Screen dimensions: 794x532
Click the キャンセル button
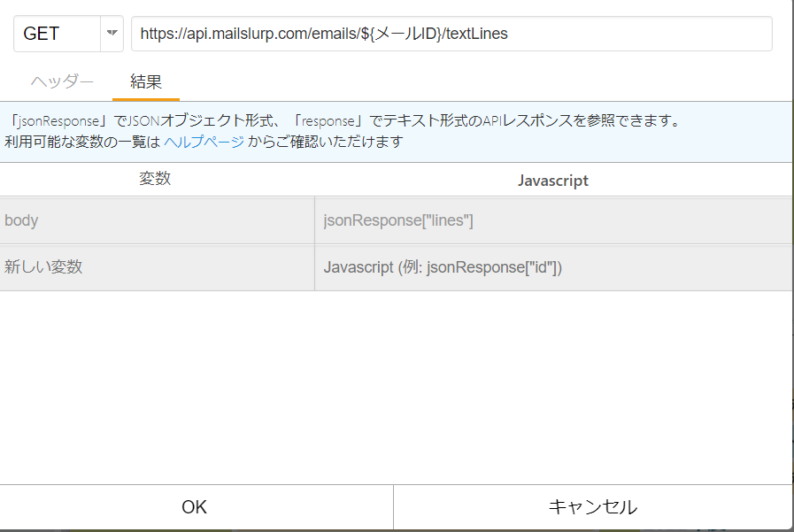tap(593, 506)
